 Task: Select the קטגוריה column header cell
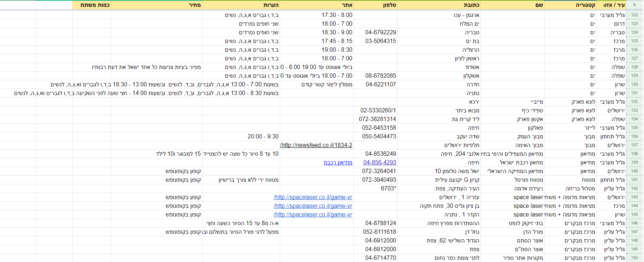(570, 5)
